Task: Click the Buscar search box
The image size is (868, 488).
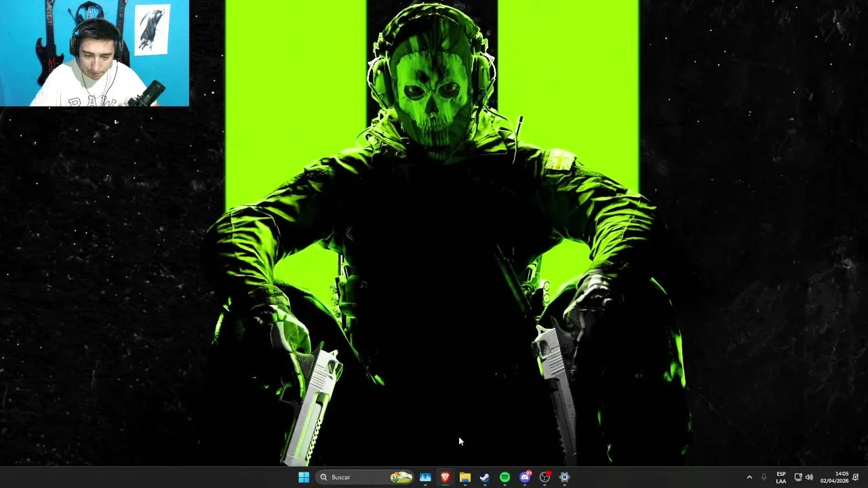Action: tap(366, 477)
